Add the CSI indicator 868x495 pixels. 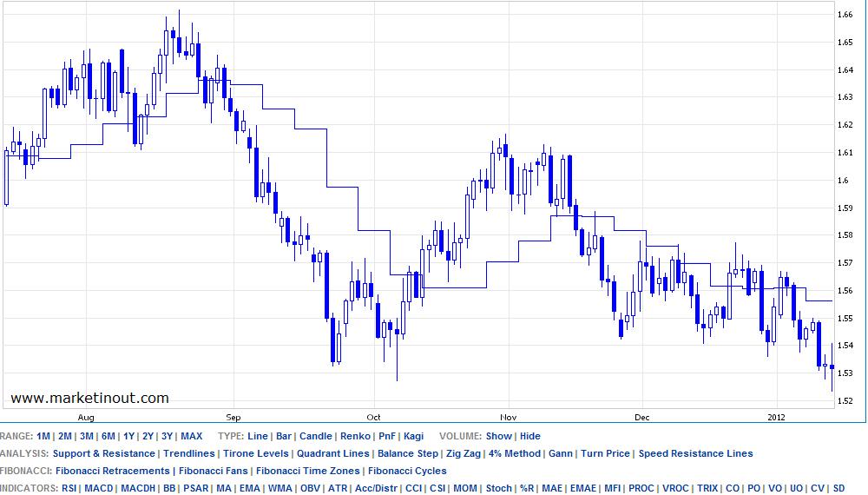pyautogui.click(x=437, y=488)
